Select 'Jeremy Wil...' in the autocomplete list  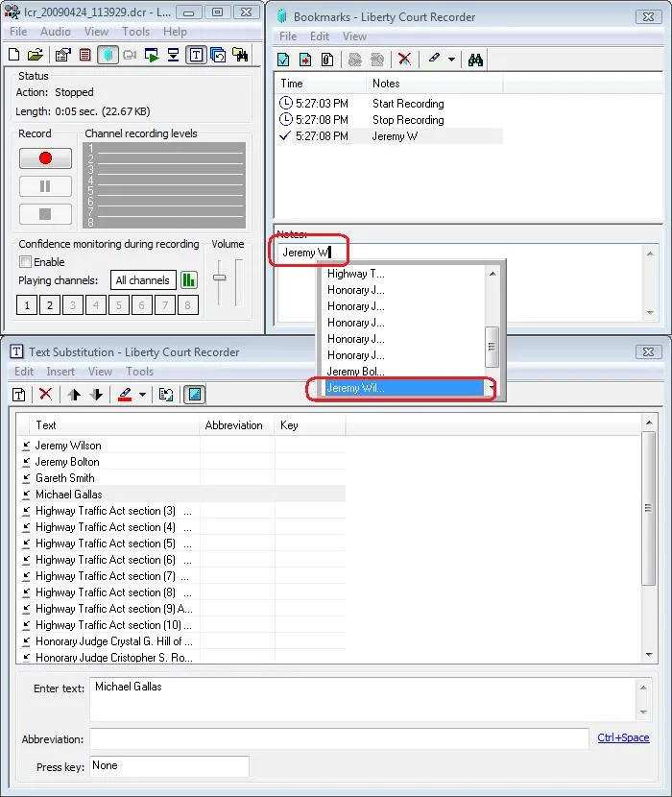pyautogui.click(x=404, y=388)
